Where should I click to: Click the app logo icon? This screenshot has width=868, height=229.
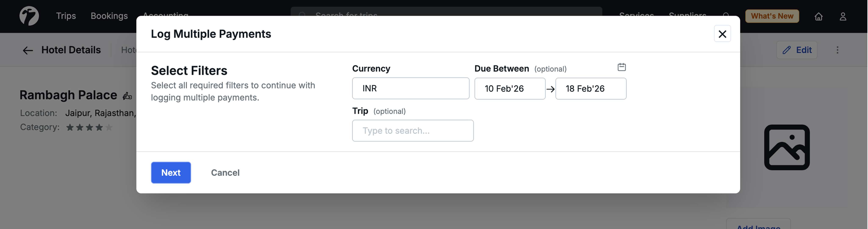[29, 16]
